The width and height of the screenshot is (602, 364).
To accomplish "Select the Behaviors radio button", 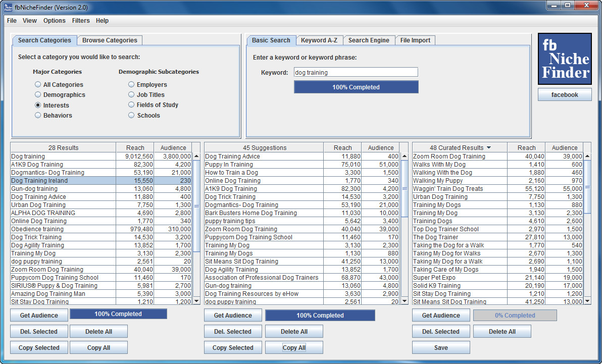I will click(x=37, y=115).
